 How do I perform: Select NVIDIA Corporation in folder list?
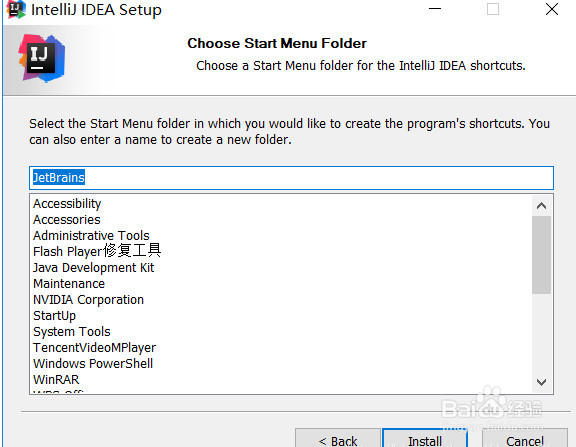click(x=88, y=300)
